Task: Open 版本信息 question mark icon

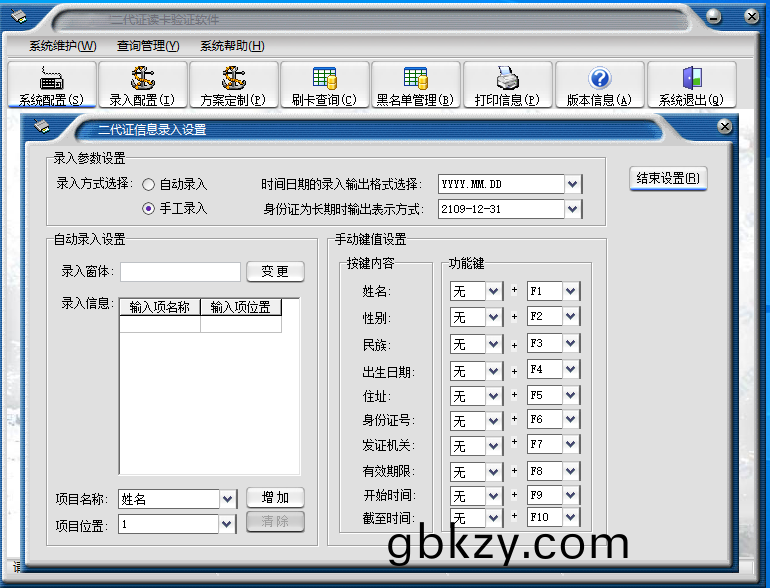Action: [599, 78]
